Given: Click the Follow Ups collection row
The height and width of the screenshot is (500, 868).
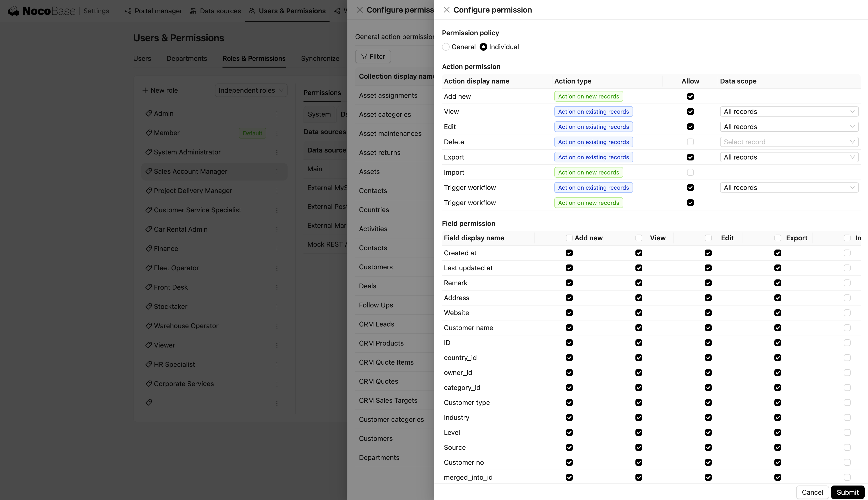Looking at the screenshot, I should 395,305.
